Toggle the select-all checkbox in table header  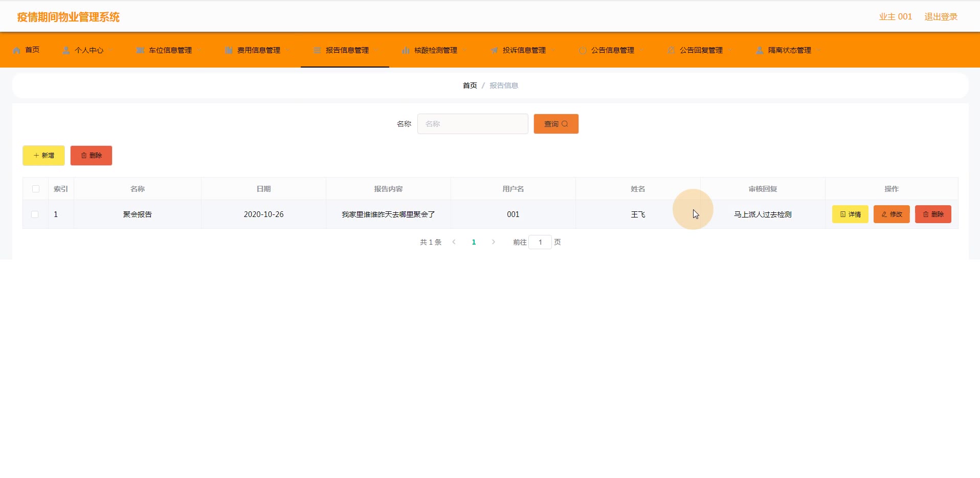36,189
